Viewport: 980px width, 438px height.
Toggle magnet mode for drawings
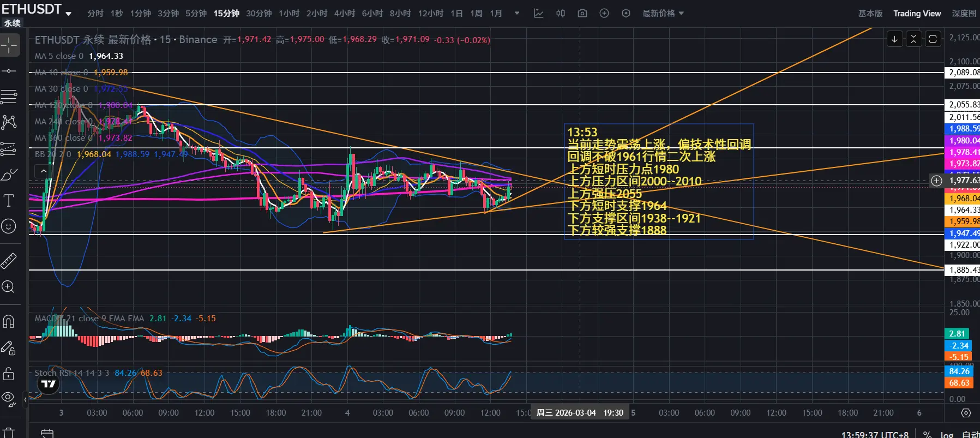coord(9,321)
